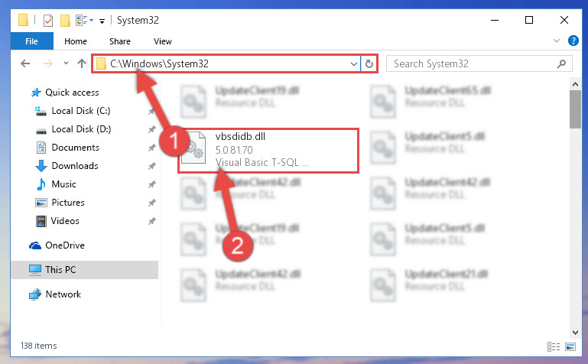Expand the address bar history dropdown
This screenshot has width=588, height=364.
pos(353,63)
